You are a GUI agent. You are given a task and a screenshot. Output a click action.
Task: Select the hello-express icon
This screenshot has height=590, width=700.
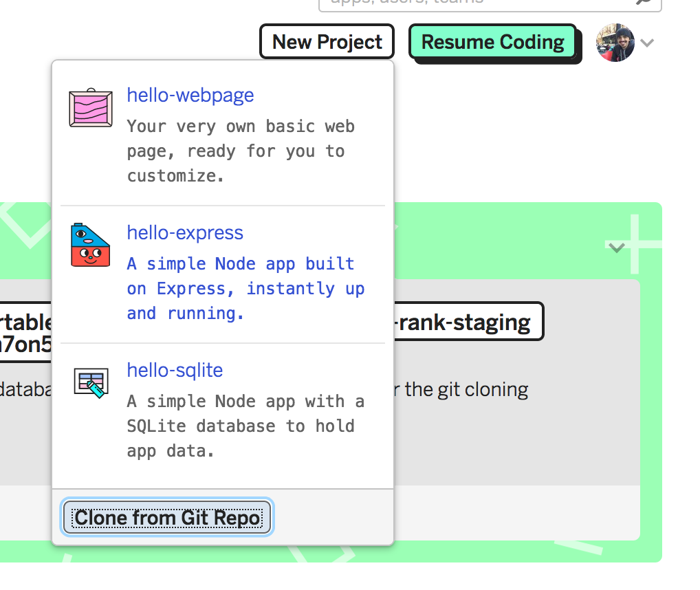(x=91, y=245)
